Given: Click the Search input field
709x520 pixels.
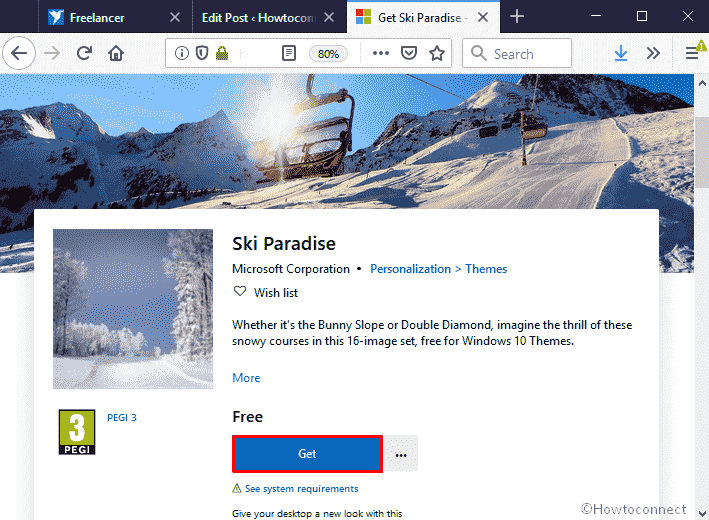Looking at the screenshot, I should [x=517, y=53].
